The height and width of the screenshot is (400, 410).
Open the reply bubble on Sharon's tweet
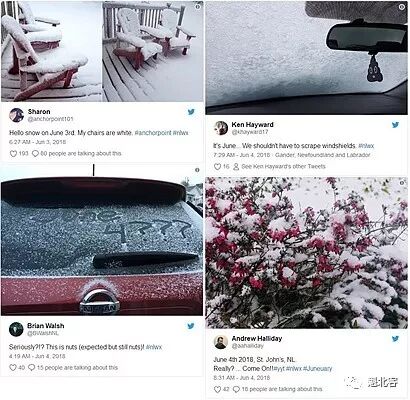[35, 154]
